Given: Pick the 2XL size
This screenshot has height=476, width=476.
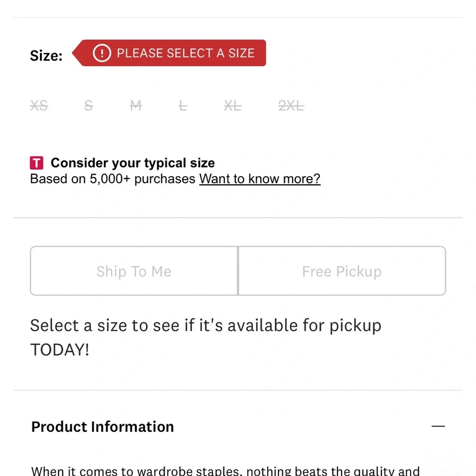Looking at the screenshot, I should click(291, 106).
